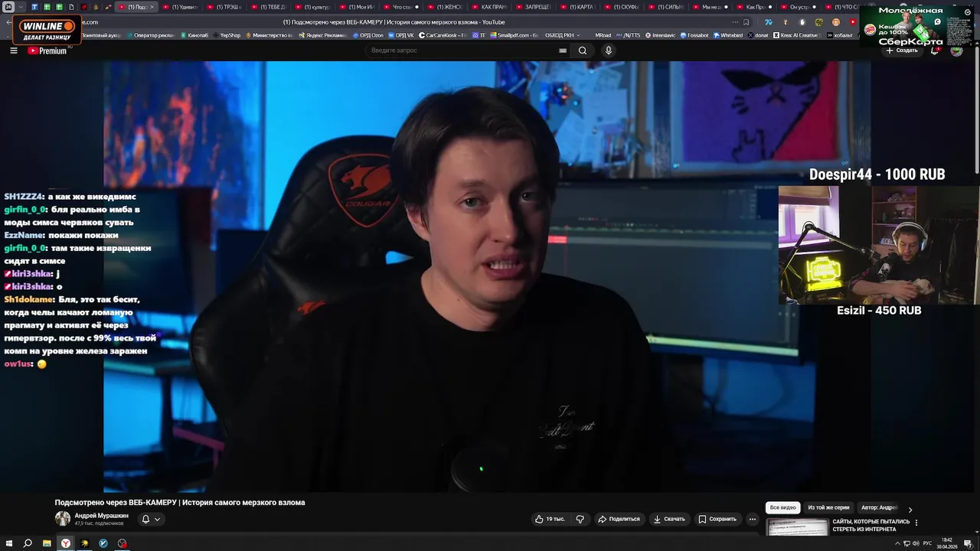Start voice search with microphone icon
Image resolution: width=980 pixels, height=551 pixels.
click(x=609, y=51)
